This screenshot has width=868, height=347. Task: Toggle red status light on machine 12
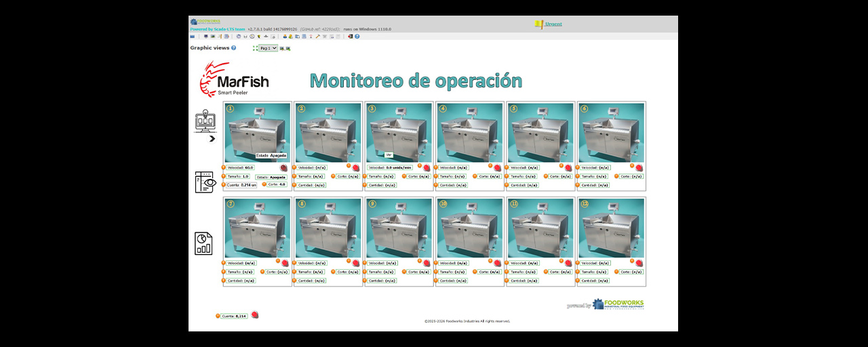(639, 263)
